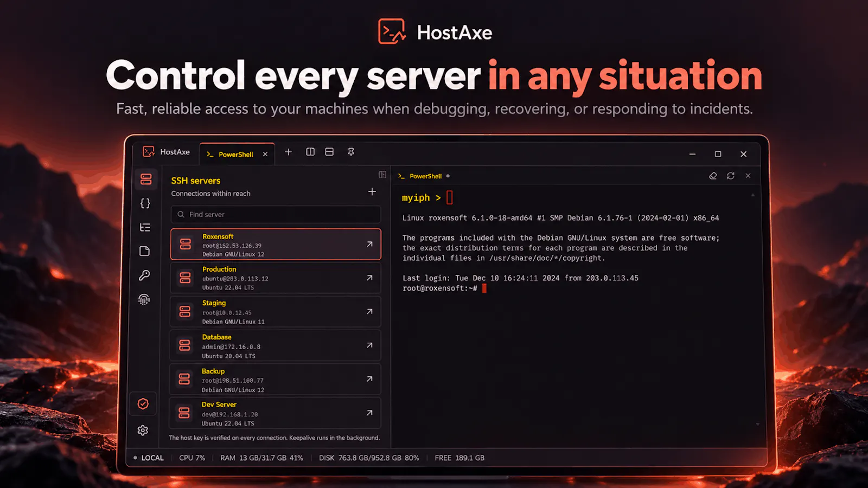
Task: Open the list tree sidebar icon
Action: [x=145, y=228]
